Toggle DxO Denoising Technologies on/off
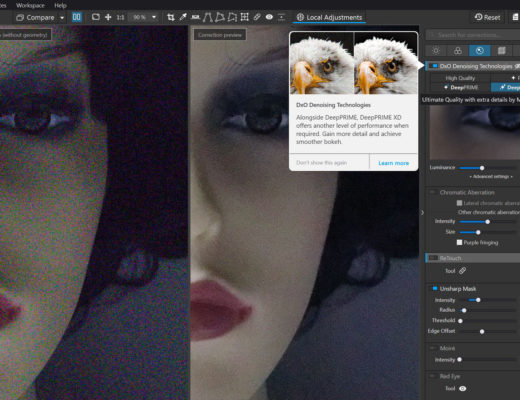This screenshot has height=400, width=520. click(434, 66)
